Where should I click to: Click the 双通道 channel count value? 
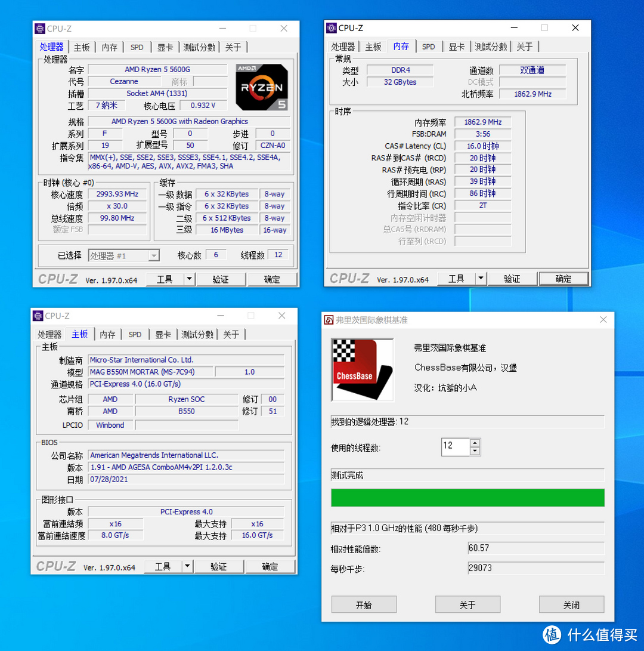[x=532, y=70]
